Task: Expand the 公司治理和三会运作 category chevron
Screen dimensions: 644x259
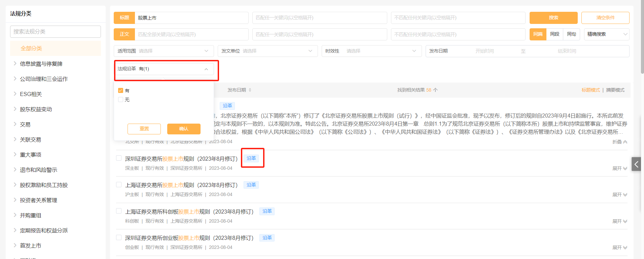Action: coord(15,78)
